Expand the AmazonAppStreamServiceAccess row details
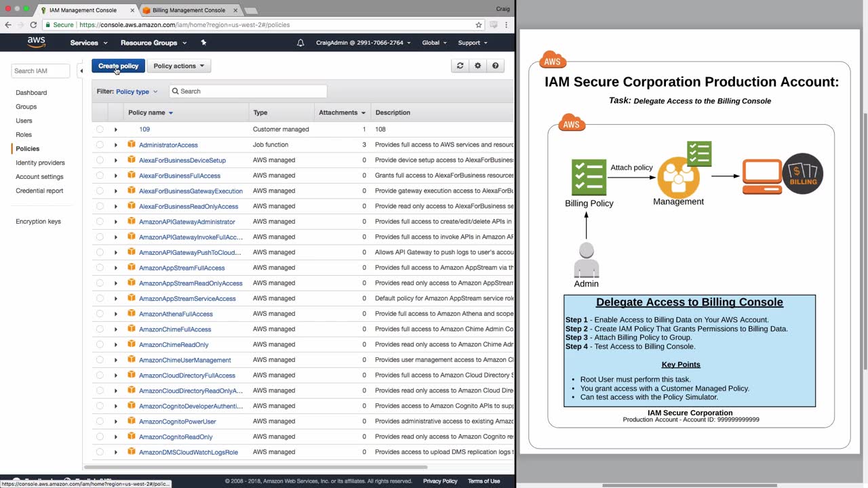This screenshot has height=488, width=868. tap(116, 298)
